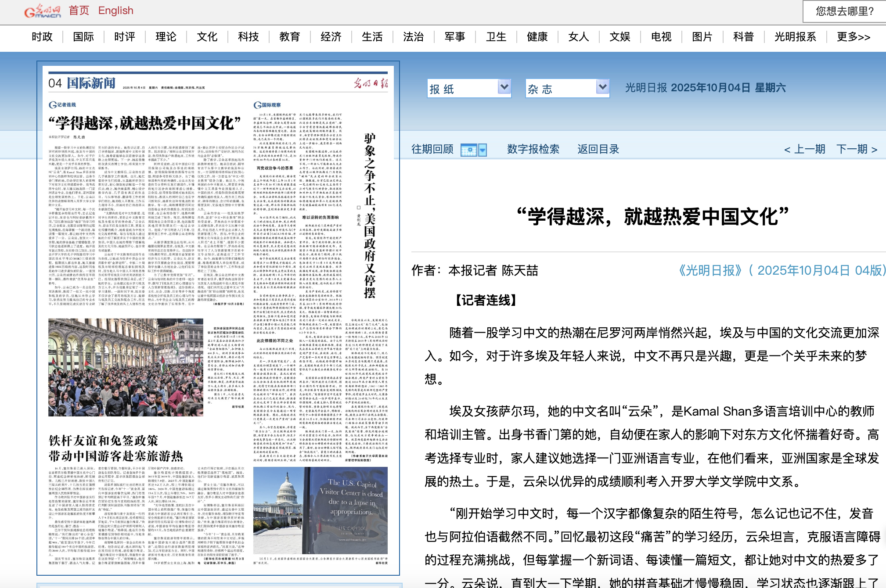Switch to English version

click(x=115, y=11)
